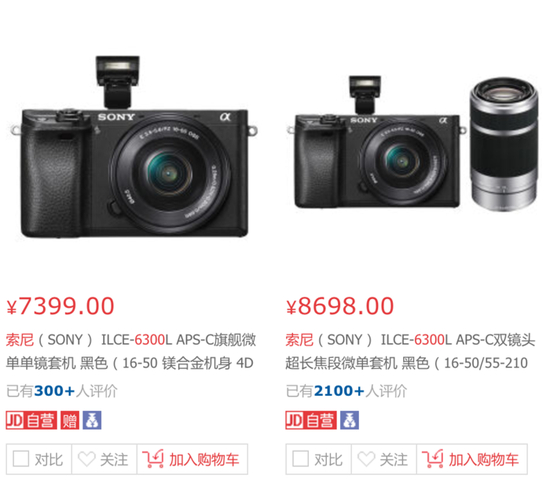This screenshot has height=490, width=550.
Task: Open title link of 旗舰微单单镜套机
Action: [131, 351]
